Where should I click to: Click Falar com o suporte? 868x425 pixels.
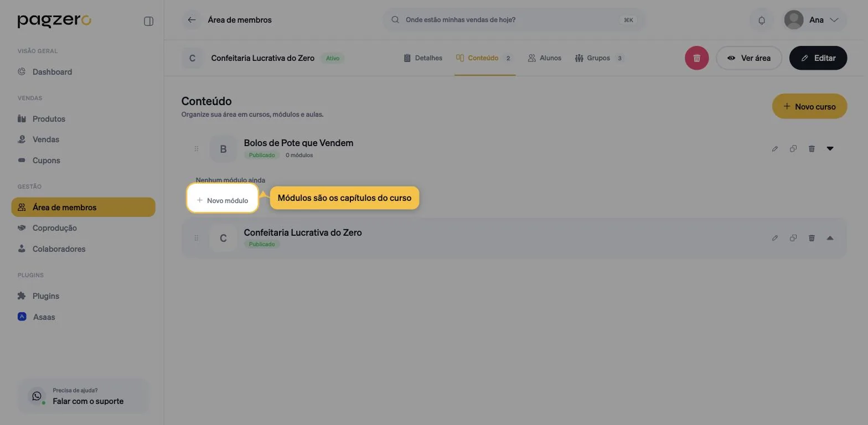tap(83, 396)
